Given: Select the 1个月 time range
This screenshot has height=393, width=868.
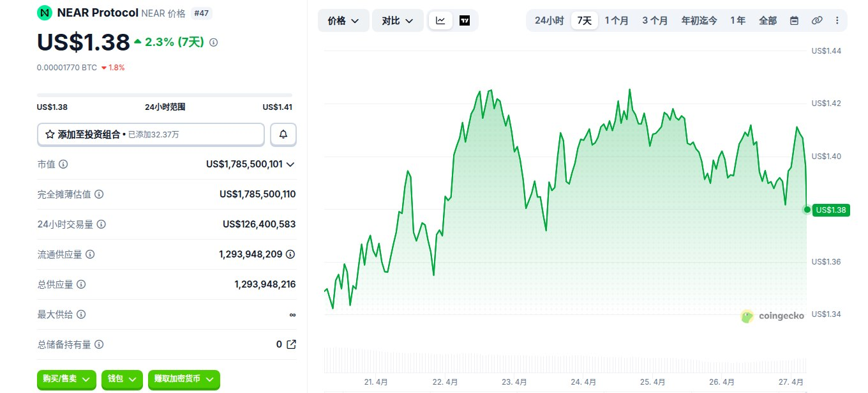Looking at the screenshot, I should click(617, 20).
